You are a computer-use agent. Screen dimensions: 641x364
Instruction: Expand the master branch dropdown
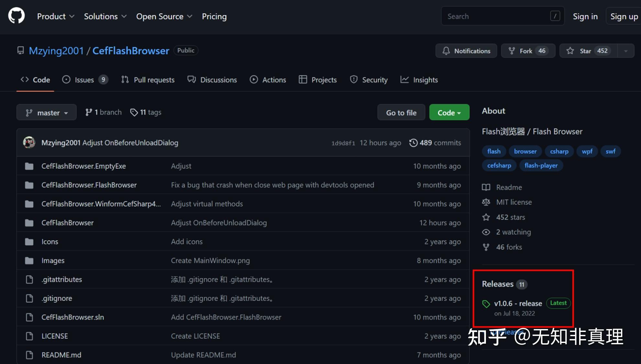tap(46, 112)
